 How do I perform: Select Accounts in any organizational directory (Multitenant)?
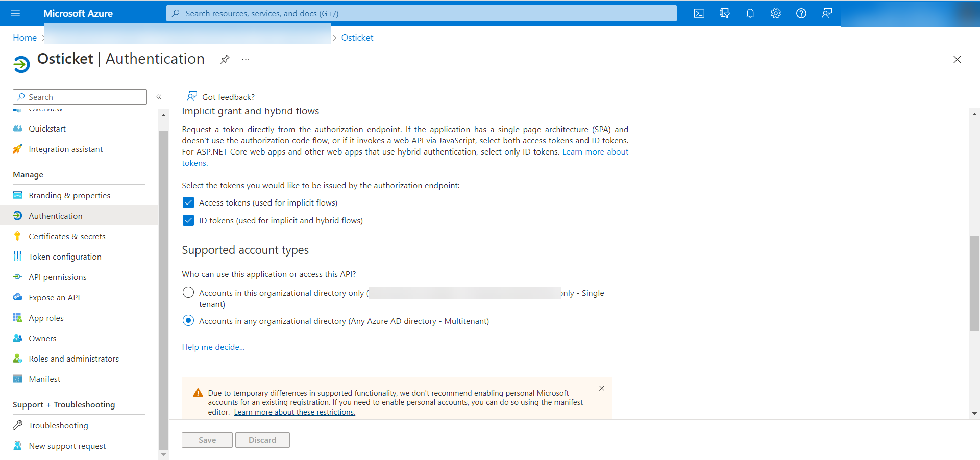point(188,320)
